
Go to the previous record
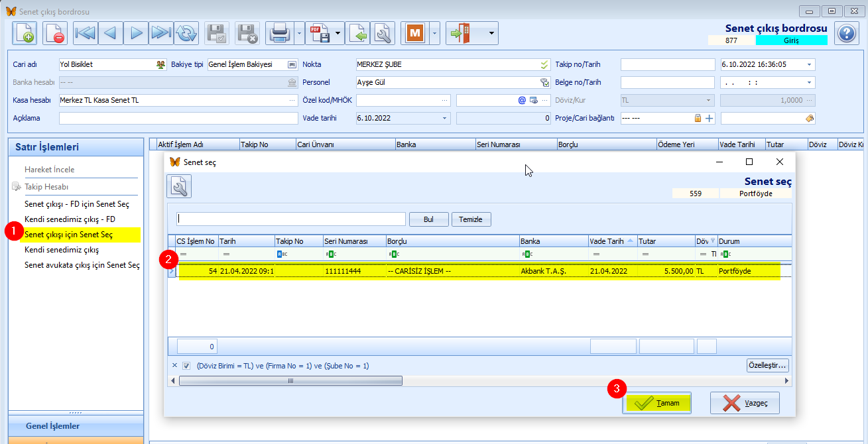(x=110, y=32)
